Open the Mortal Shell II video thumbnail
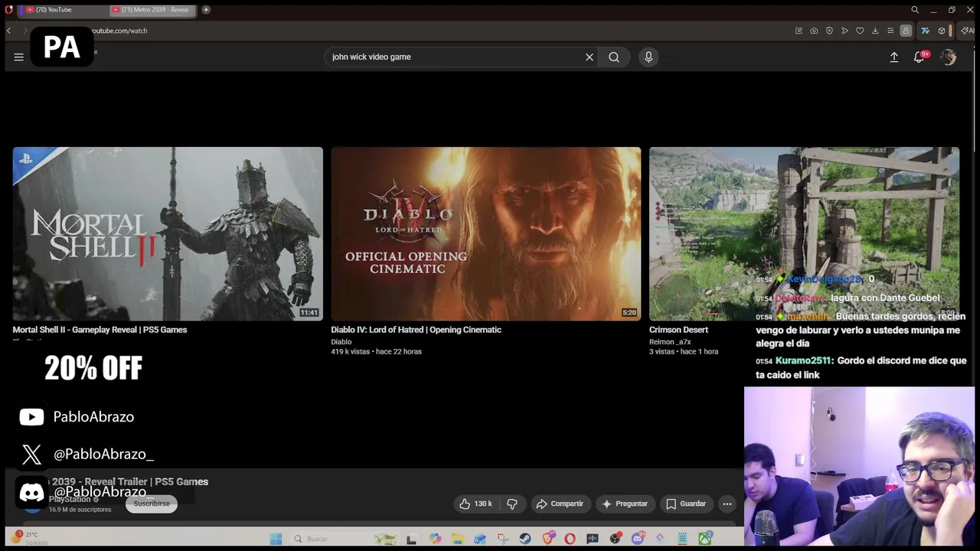 coord(168,233)
